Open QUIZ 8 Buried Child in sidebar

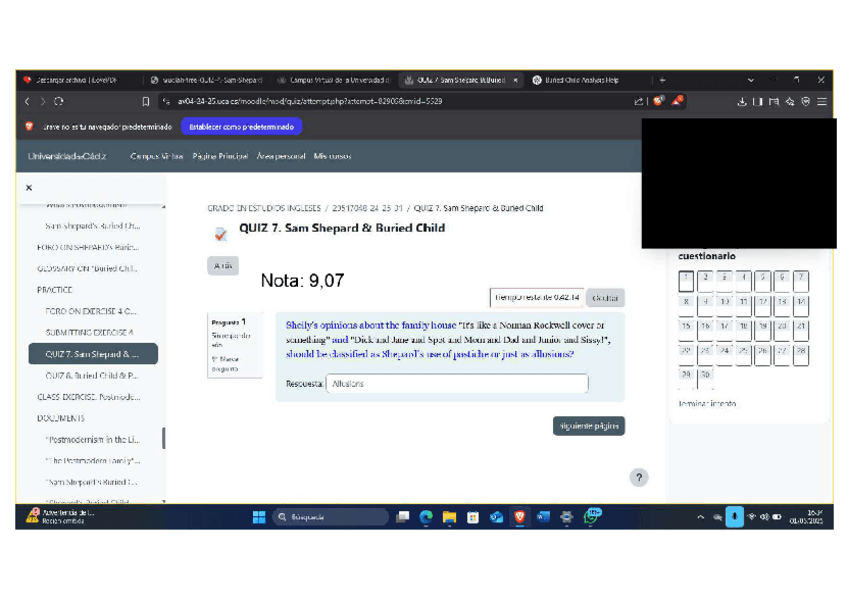(x=91, y=375)
